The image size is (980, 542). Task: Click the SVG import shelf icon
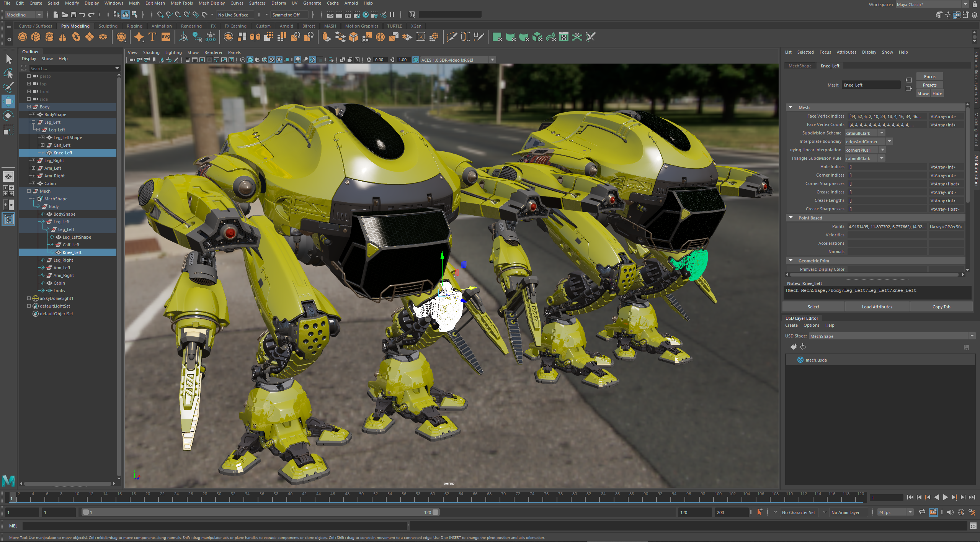(x=166, y=37)
